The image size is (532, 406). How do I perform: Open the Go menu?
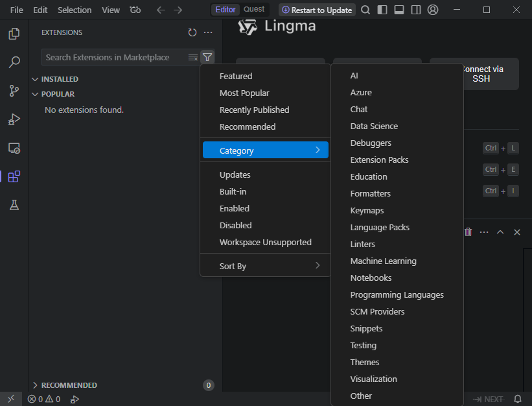pos(135,10)
